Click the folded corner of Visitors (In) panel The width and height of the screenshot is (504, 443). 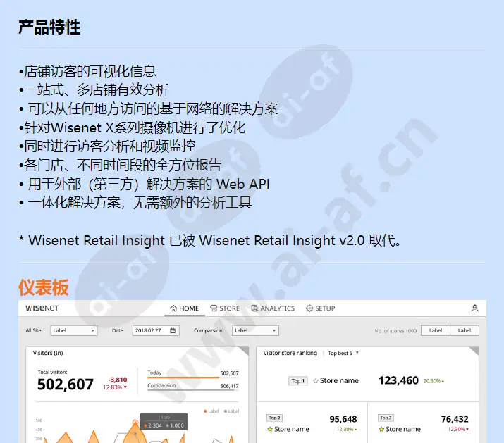coord(245,350)
